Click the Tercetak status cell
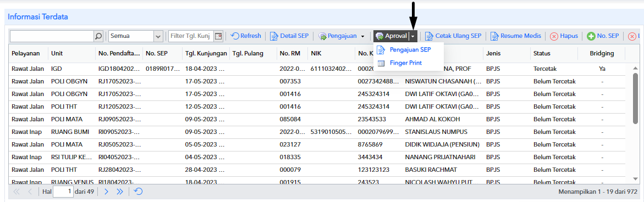 554,69
